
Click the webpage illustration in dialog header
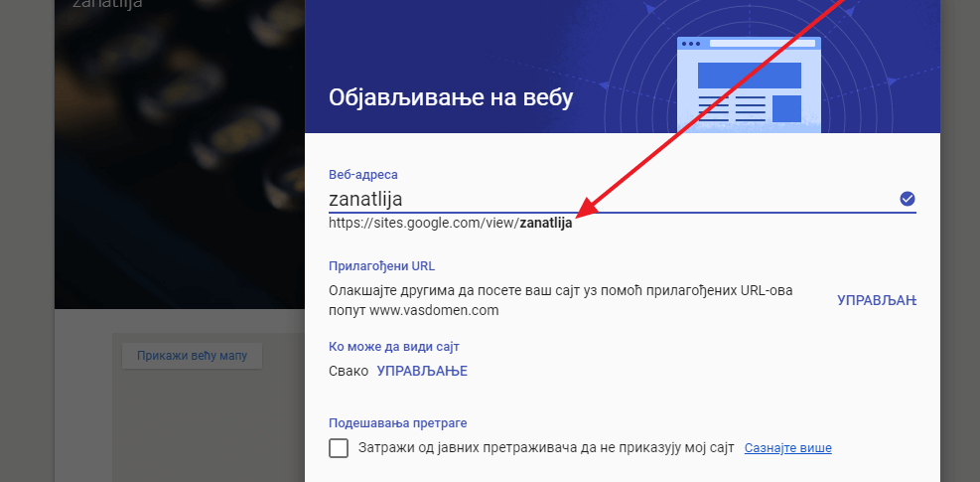pos(750,84)
